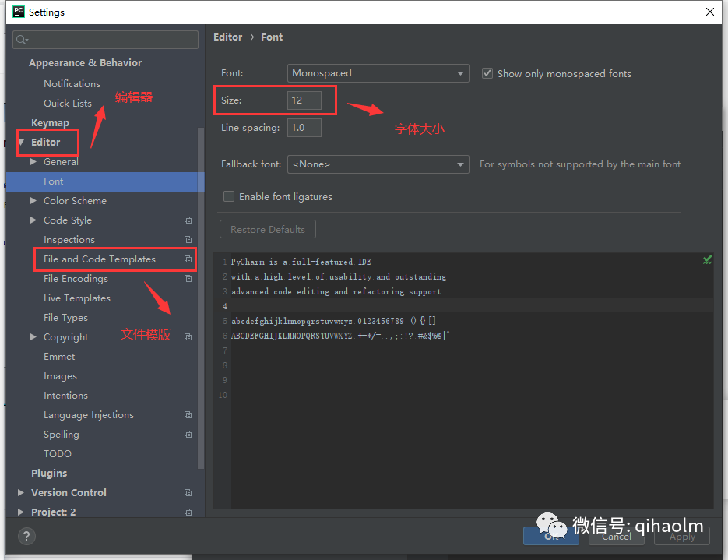Open Notifications settings page
The width and height of the screenshot is (728, 560).
point(72,83)
